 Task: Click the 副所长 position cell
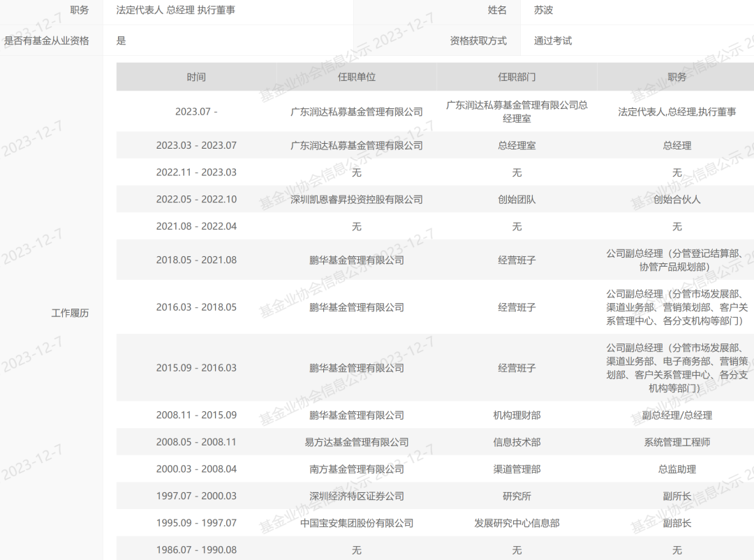click(677, 496)
